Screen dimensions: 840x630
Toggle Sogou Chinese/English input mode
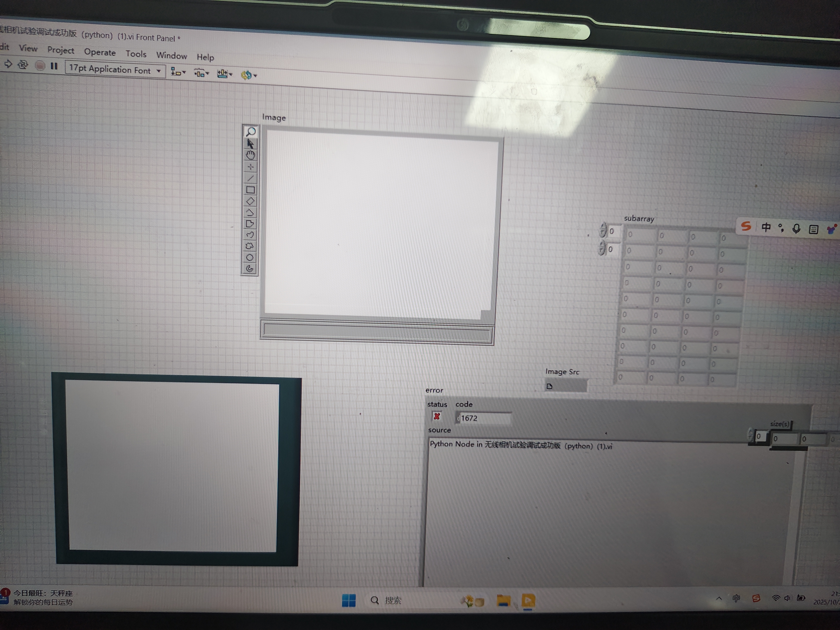pyautogui.click(x=766, y=227)
